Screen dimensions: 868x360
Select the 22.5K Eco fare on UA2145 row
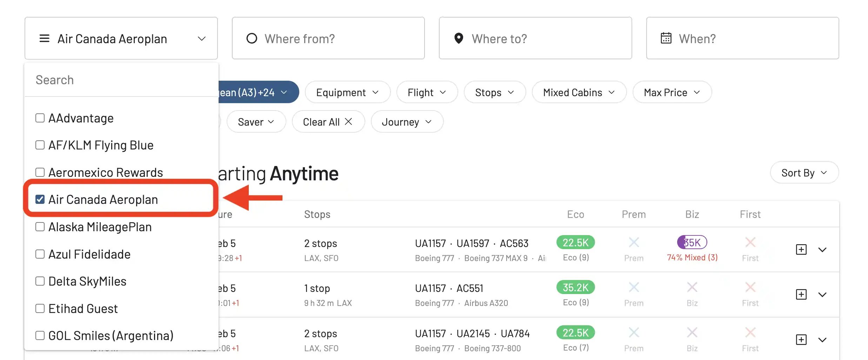coord(575,333)
